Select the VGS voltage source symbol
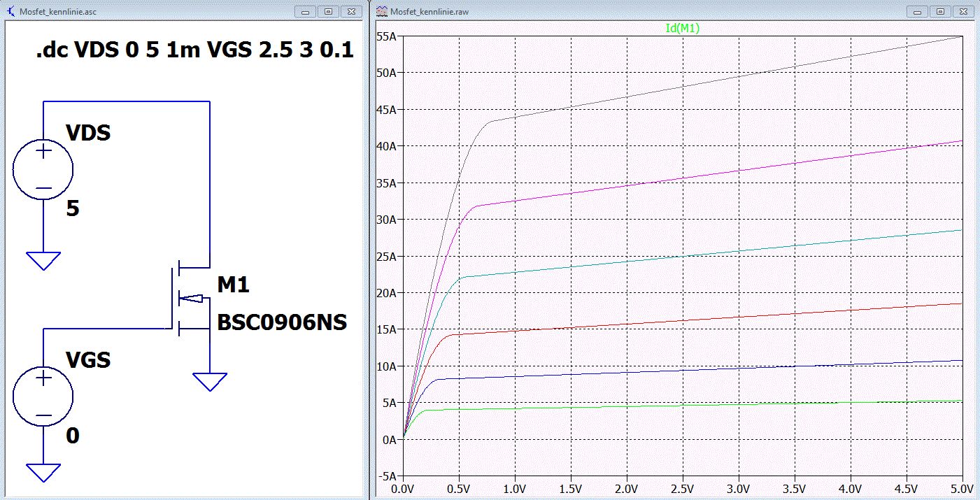 pos(43,396)
